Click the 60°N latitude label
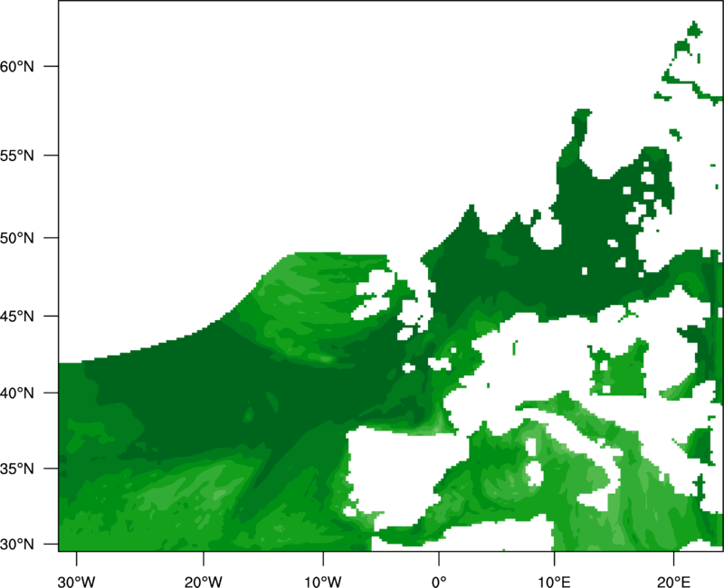The width and height of the screenshot is (724, 588). (17, 66)
